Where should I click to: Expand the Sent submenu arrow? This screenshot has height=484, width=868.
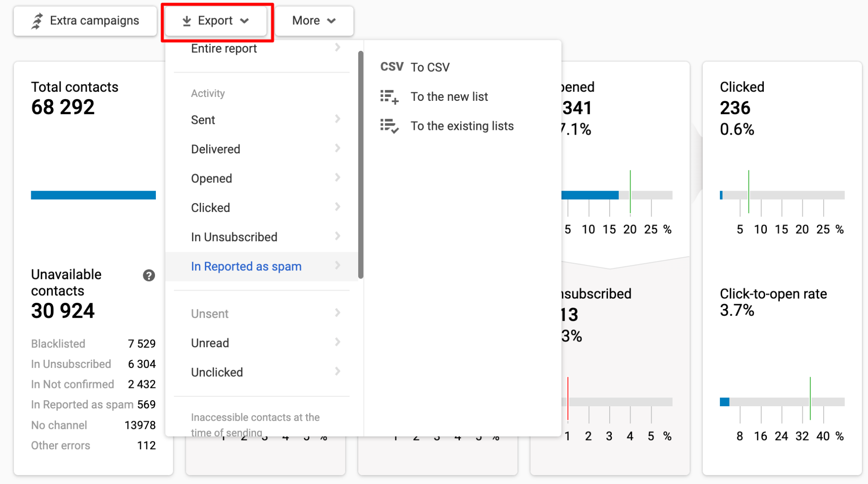tap(337, 119)
